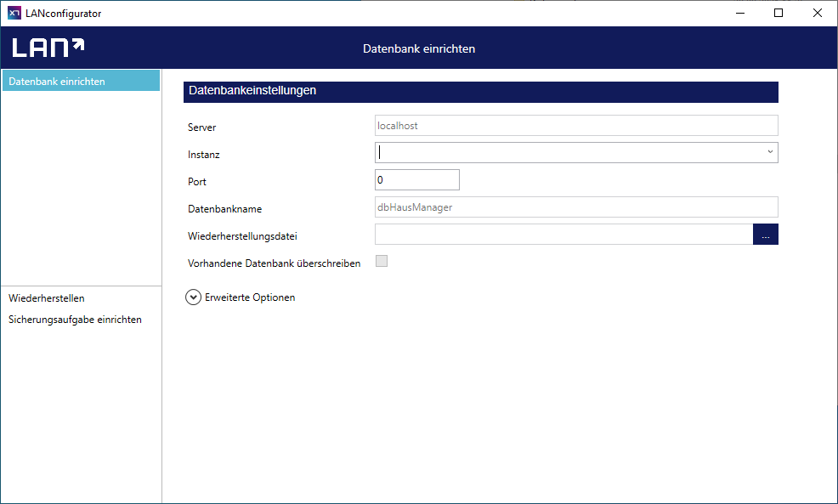Expand the 'Erweiterte Optionen' text label
The width and height of the screenshot is (838, 504).
[250, 297]
